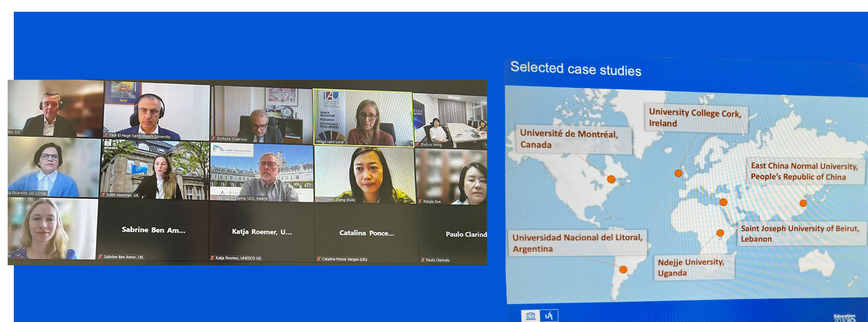Viewport: 868px width, 322px height.
Task: Click the 'Selected case studies' slide title
Action: [576, 68]
